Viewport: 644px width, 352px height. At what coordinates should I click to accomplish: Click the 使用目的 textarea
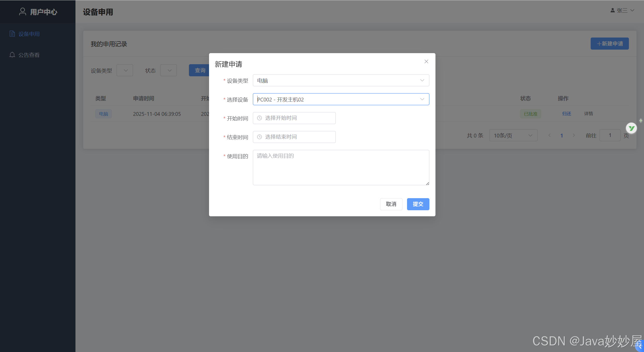point(341,168)
